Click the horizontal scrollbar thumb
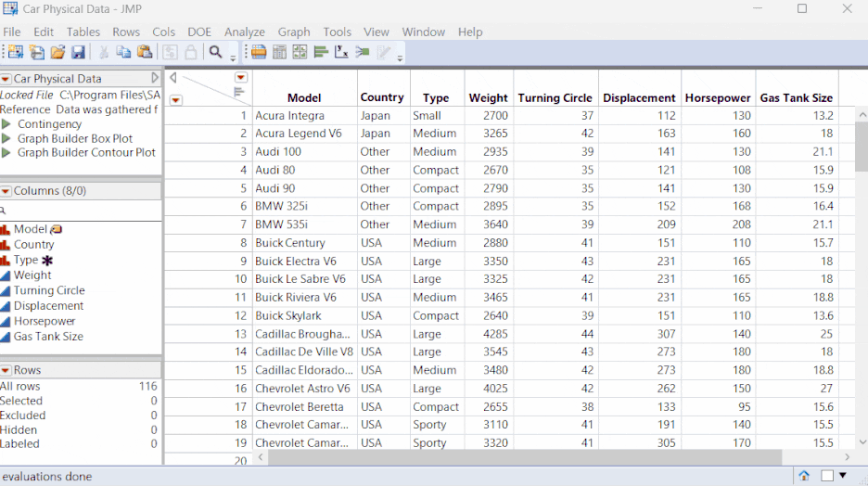 tap(525, 457)
